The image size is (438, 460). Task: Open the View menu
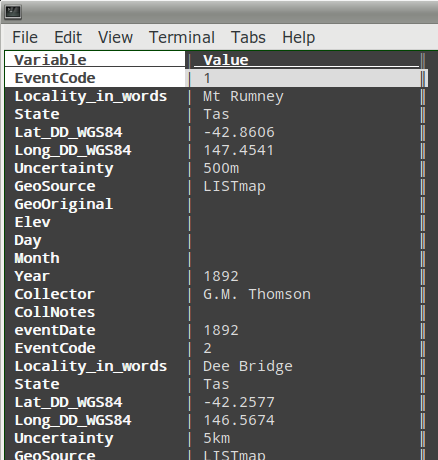[115, 37]
